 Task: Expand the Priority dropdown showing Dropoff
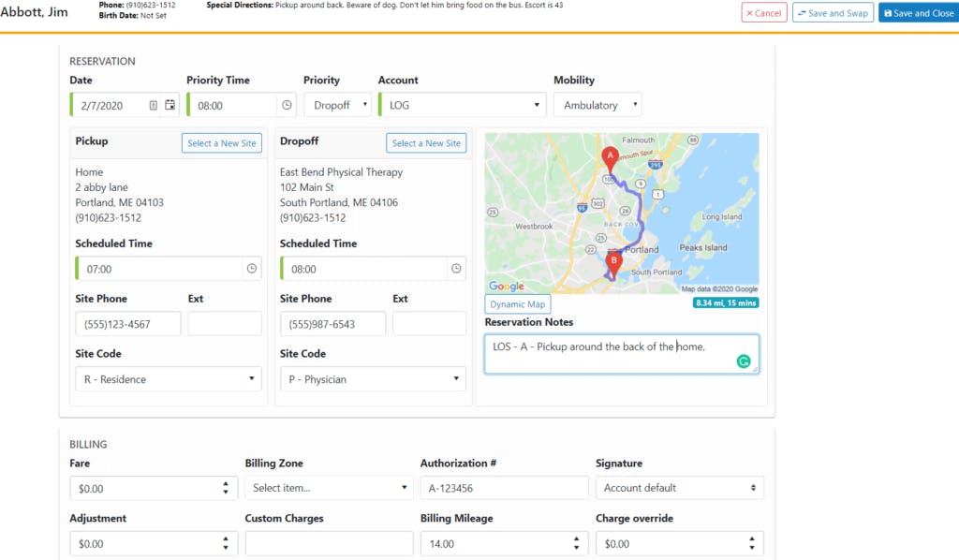pos(337,106)
